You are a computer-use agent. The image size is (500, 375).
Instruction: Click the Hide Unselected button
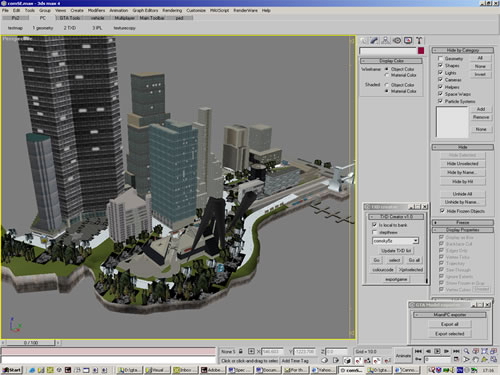click(462, 164)
